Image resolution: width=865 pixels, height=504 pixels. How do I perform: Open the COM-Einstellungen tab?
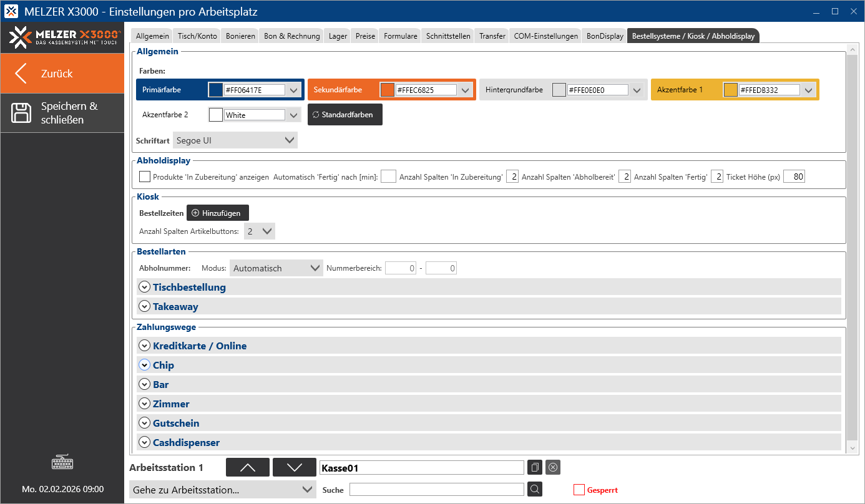click(545, 36)
